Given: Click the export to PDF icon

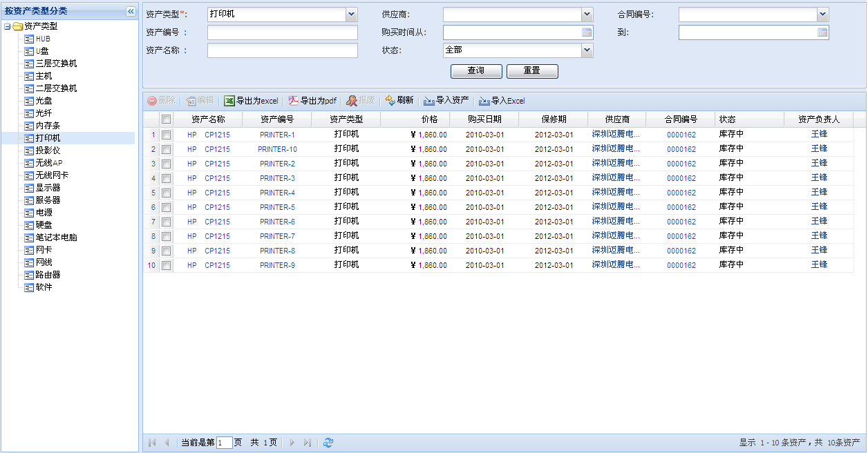Looking at the screenshot, I should pyautogui.click(x=294, y=101).
